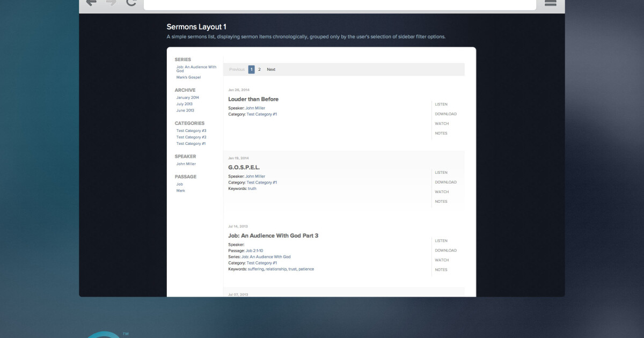Click the Next pagination link
This screenshot has height=338, width=644.
coord(271,69)
